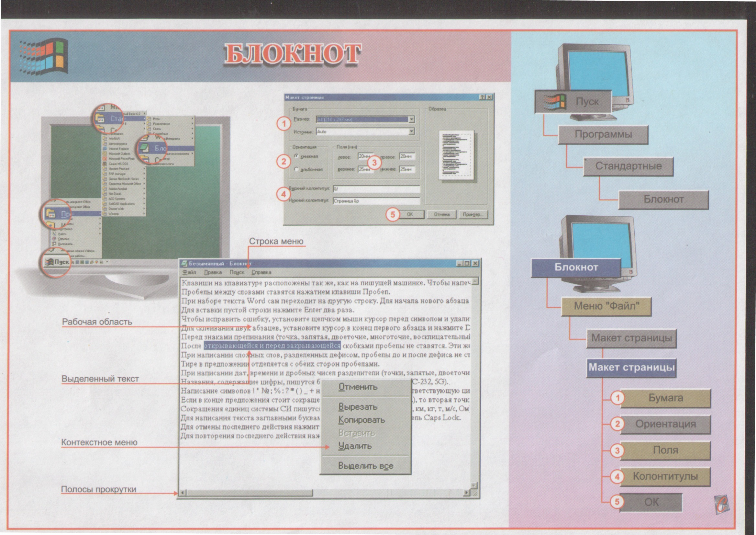Open the Правка menu in Notepad
This screenshot has height=535, width=756.
213,272
